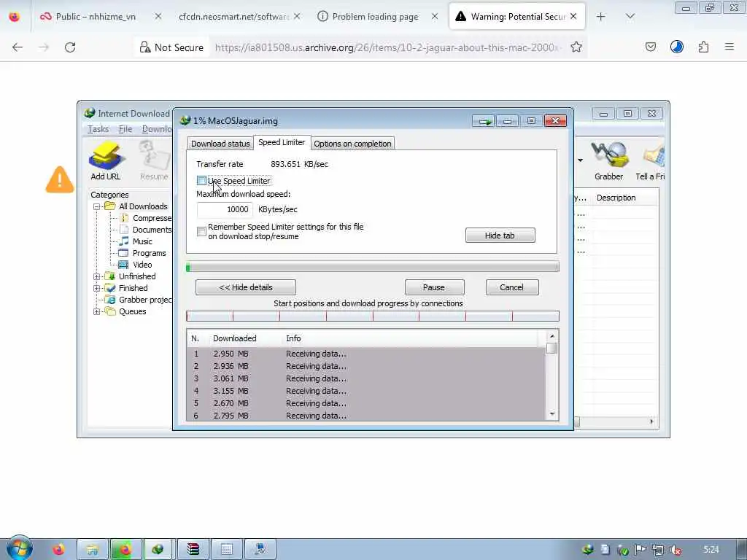Click the Not Secure padlock icon
Image resolution: width=747 pixels, height=560 pixels.
(145, 47)
